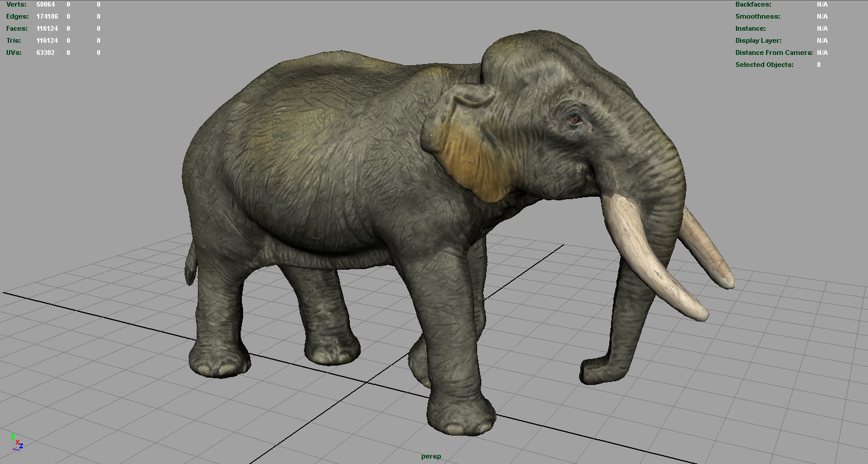The width and height of the screenshot is (868, 464).
Task: Click the "persp" camera name label
Action: tap(431, 456)
